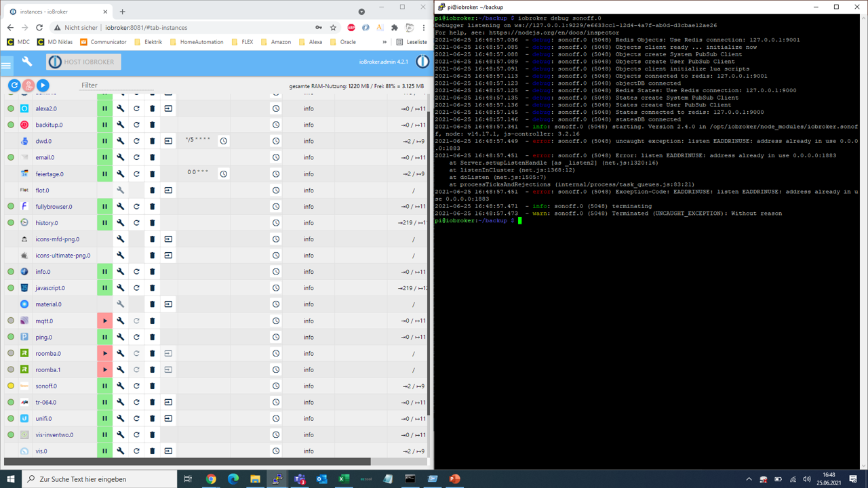Edit dwd.0 cron schedule clock icon
This screenshot has width=868, height=488.
tap(224, 141)
